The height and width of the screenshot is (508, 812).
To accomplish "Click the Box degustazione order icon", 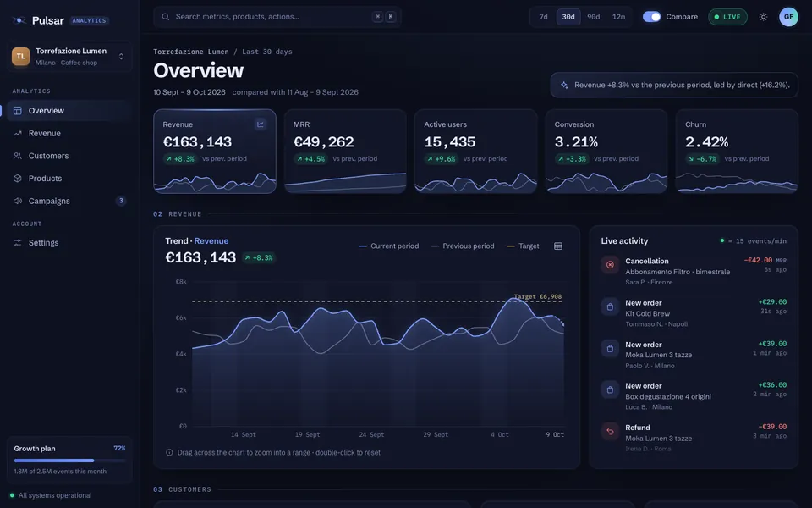I will pyautogui.click(x=610, y=389).
